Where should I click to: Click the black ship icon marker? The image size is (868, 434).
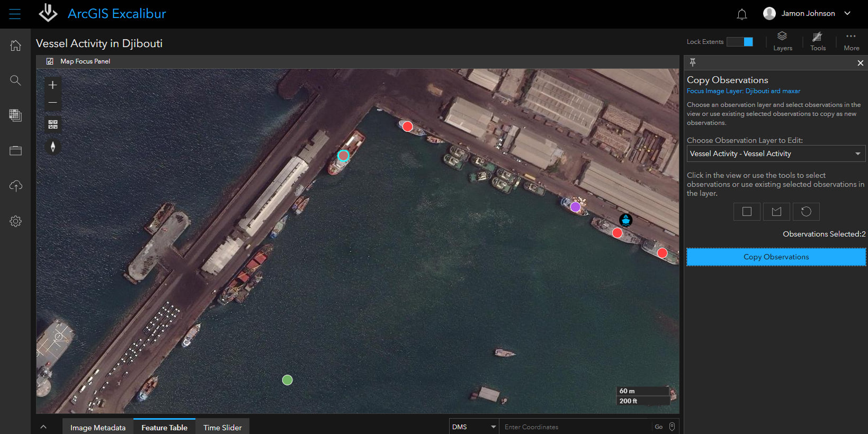(625, 220)
